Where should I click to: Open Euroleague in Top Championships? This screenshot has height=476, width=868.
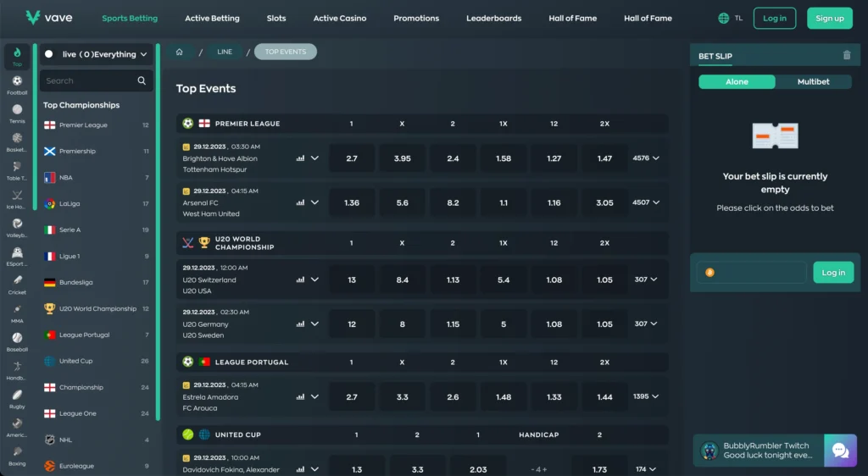tap(97, 466)
